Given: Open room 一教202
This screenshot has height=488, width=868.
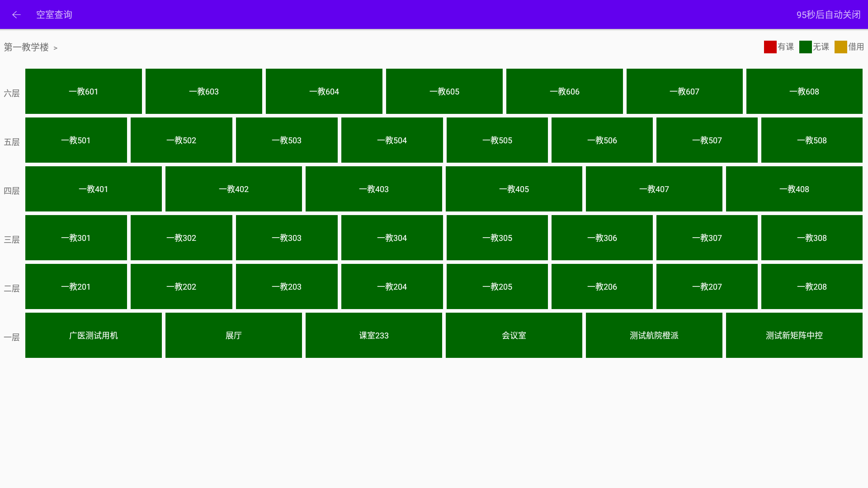Looking at the screenshot, I should coord(181,286).
